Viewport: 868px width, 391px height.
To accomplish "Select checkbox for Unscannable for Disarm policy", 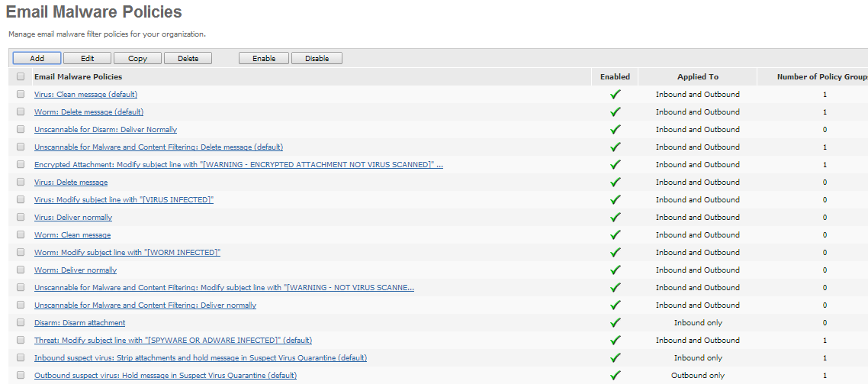I will tap(21, 130).
